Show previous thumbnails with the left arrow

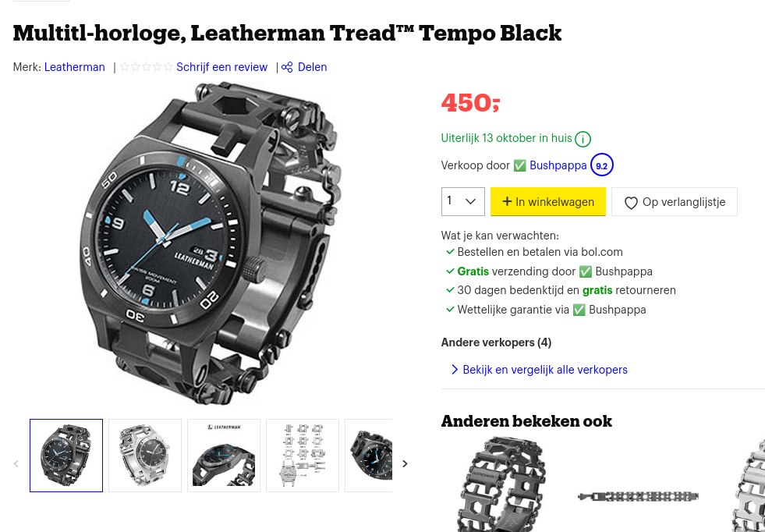[x=16, y=463]
